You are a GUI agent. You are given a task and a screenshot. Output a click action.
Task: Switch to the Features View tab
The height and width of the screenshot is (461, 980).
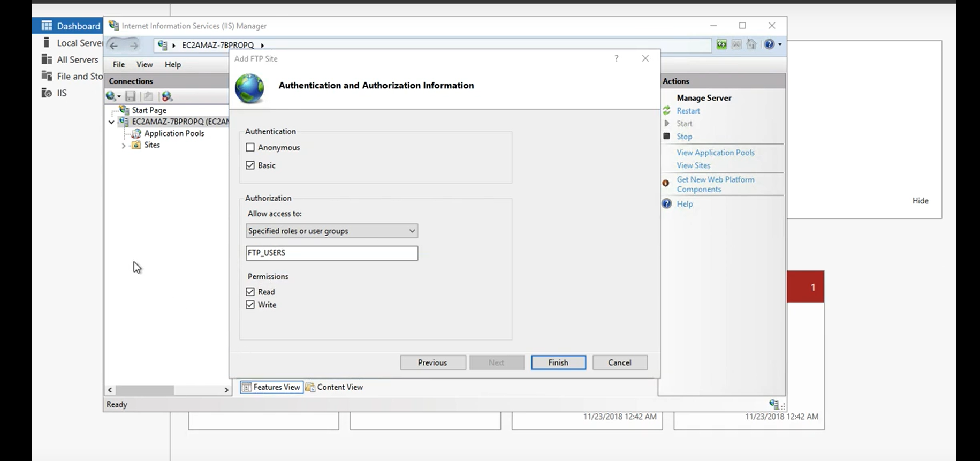click(271, 387)
